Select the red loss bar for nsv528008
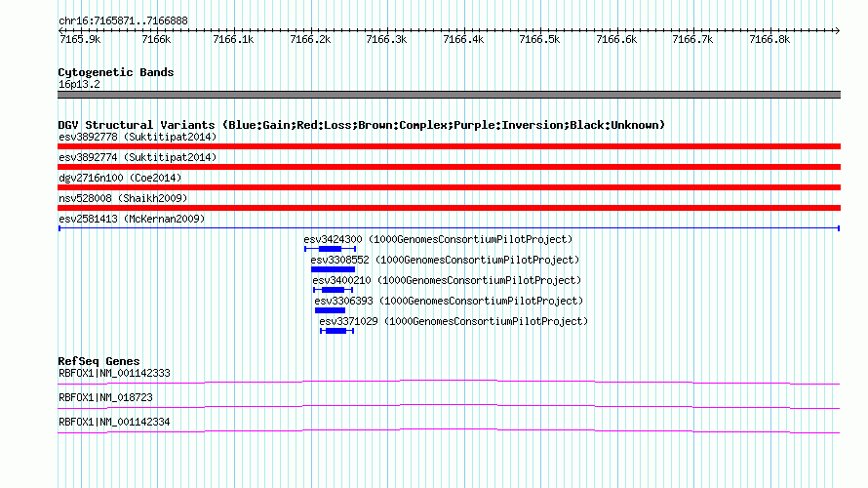This screenshot has height=488, width=868. (449, 208)
